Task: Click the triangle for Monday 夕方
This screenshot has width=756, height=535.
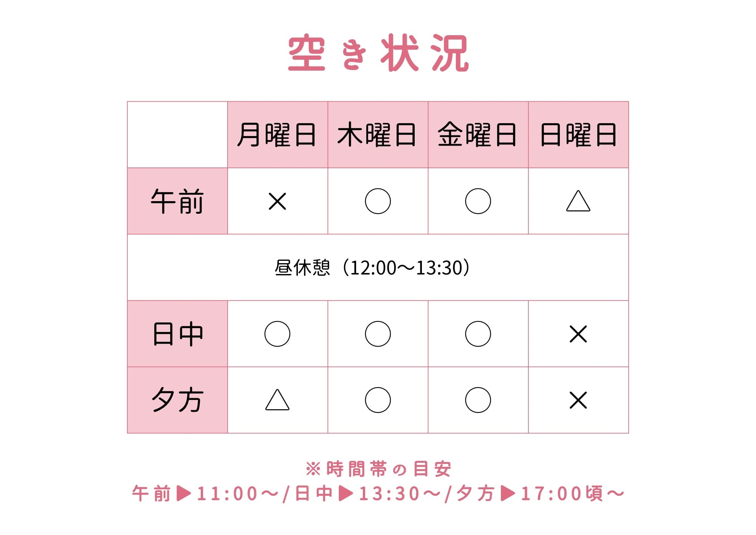Action: [277, 400]
